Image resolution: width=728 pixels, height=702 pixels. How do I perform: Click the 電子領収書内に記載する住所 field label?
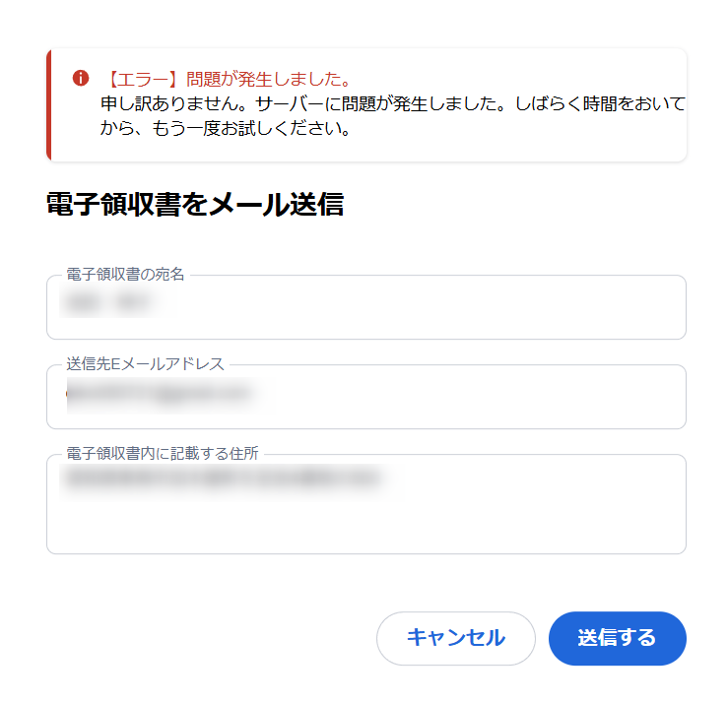click(x=164, y=454)
